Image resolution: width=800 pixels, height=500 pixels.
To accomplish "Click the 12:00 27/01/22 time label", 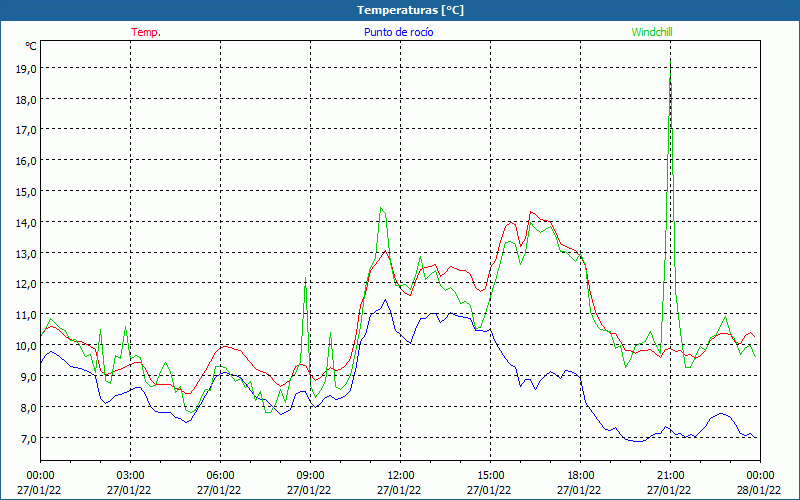I will click(399, 483).
